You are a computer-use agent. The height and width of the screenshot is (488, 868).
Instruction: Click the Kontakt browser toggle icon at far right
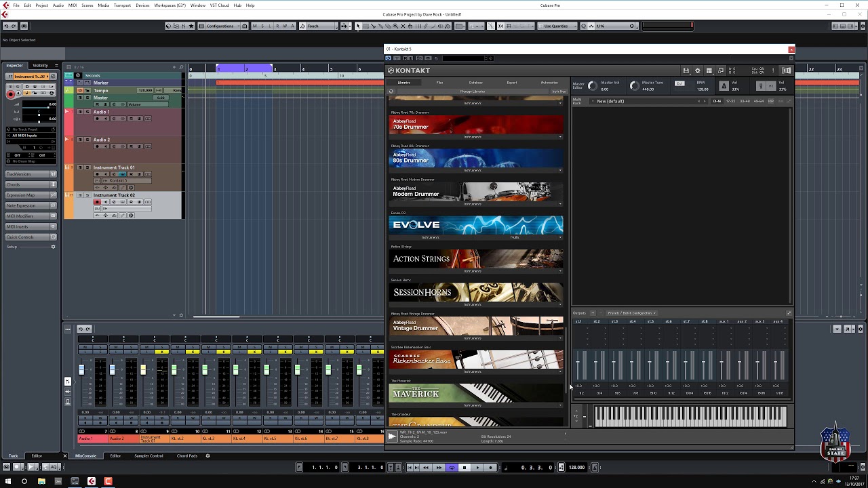coord(786,70)
